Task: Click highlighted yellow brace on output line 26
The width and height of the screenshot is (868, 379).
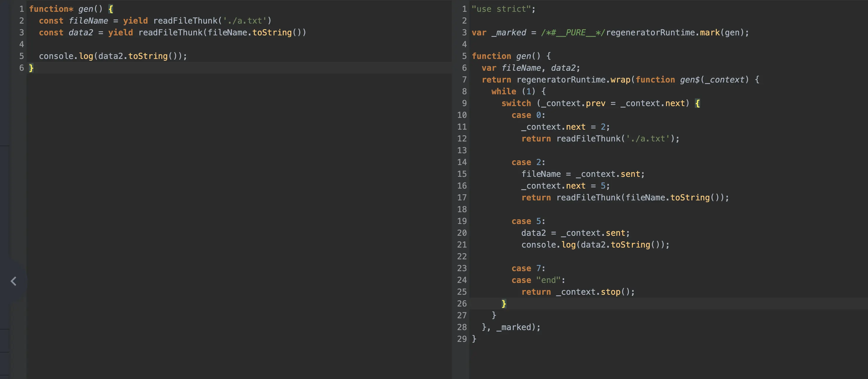Action: [x=504, y=304]
